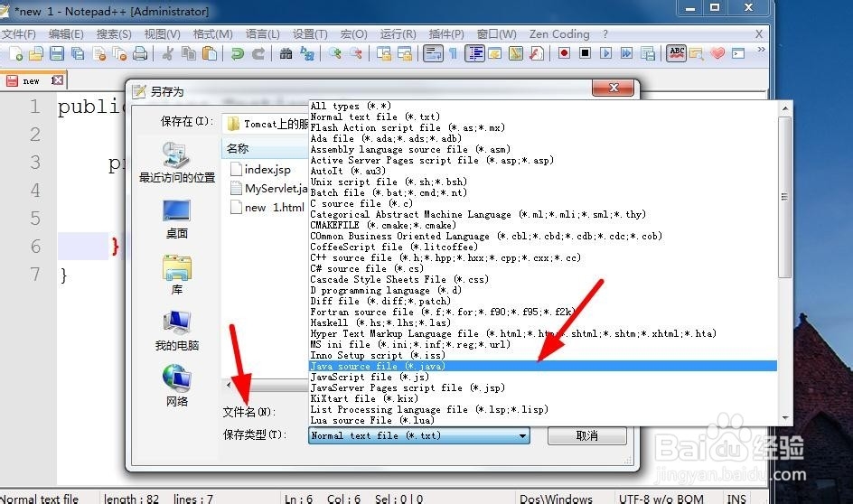Click the type list scroll up arrow

784,108
